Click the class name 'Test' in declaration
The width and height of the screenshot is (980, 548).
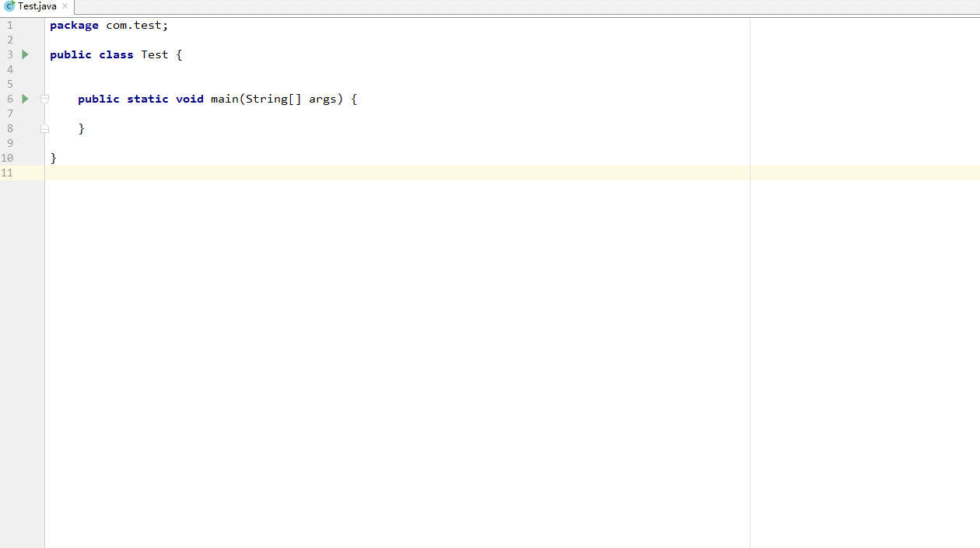coord(154,54)
